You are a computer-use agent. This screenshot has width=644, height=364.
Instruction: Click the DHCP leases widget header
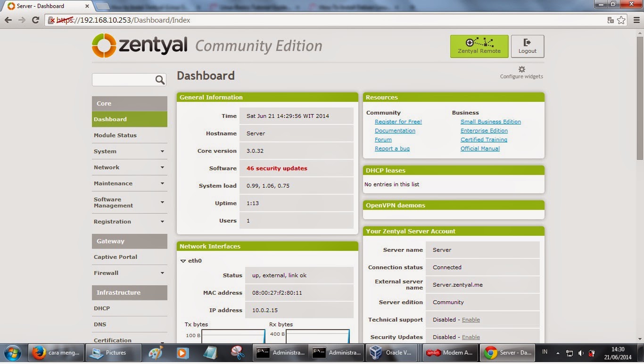tap(454, 170)
